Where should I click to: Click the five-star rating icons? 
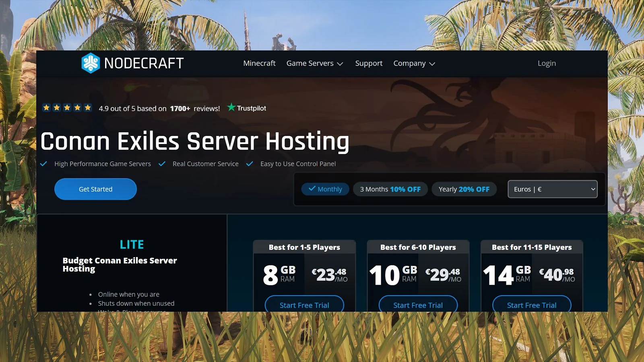[x=67, y=108]
